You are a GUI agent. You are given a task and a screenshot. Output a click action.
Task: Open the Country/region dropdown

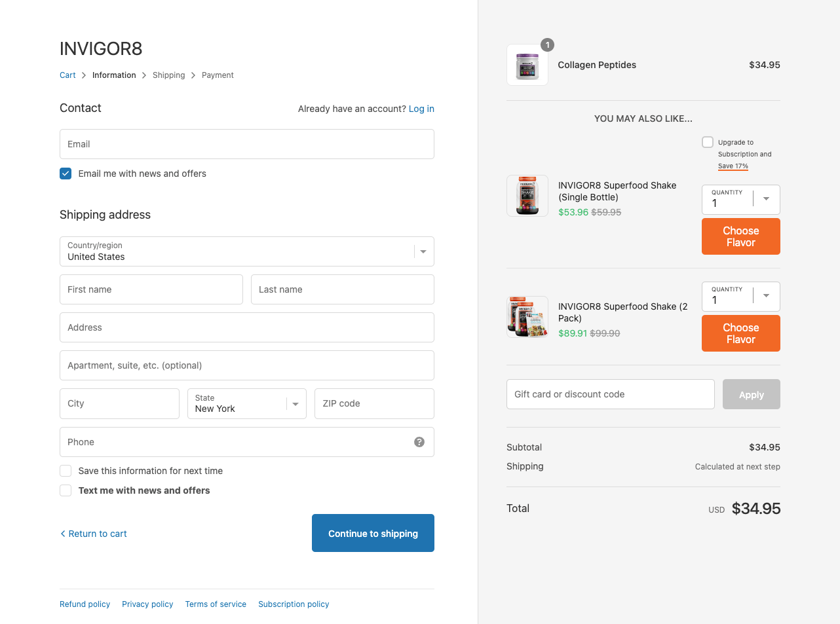(x=247, y=251)
